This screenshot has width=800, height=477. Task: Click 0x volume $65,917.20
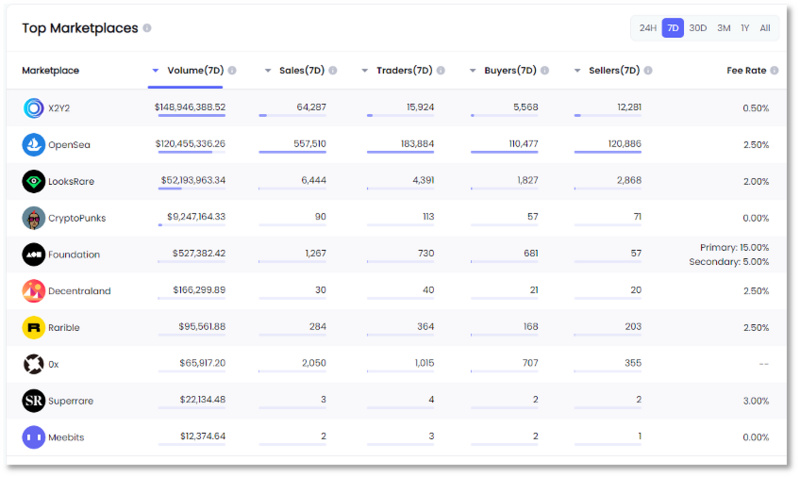[203, 363]
